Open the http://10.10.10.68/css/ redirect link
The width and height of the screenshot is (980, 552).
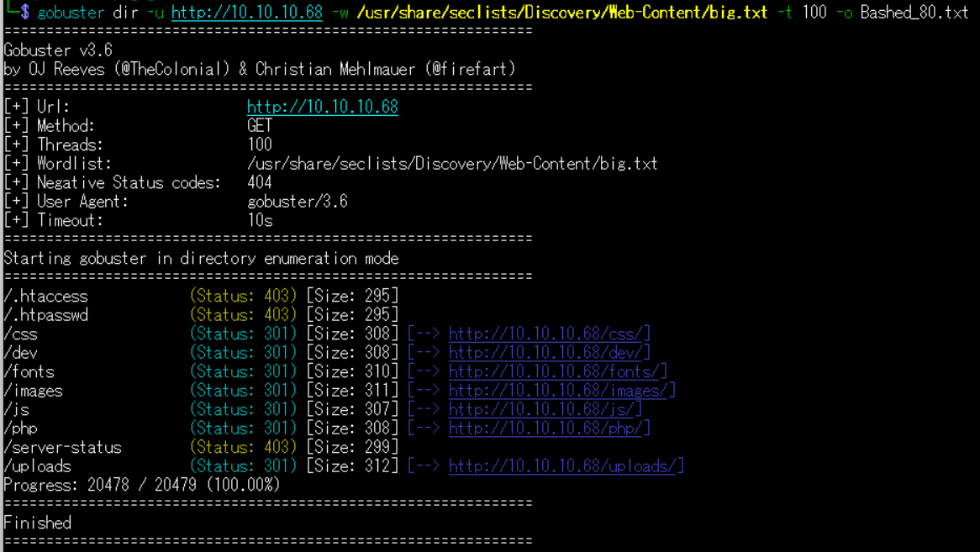click(x=549, y=334)
